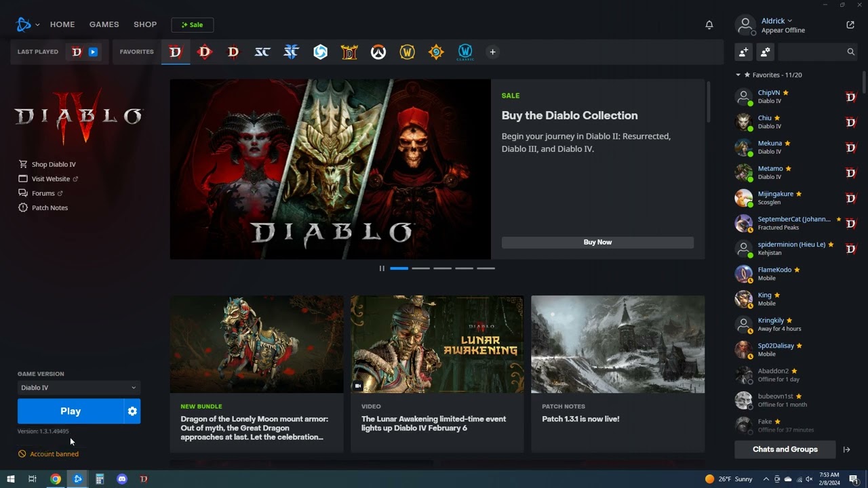Go to the HOME tab
Viewport: 868px width, 488px height.
tap(62, 24)
